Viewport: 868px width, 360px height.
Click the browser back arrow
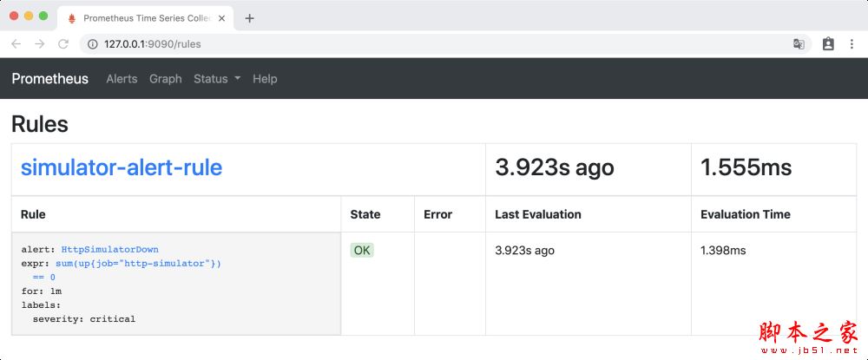pos(16,43)
